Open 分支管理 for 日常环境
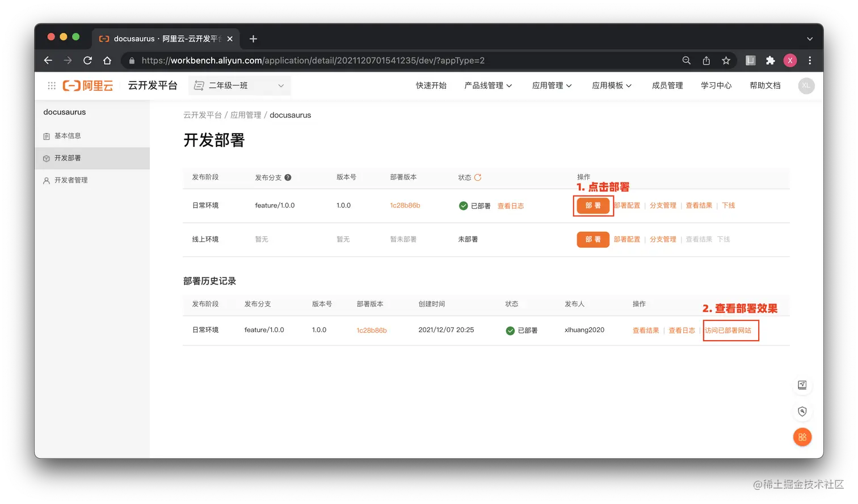The image size is (858, 504). [663, 205]
